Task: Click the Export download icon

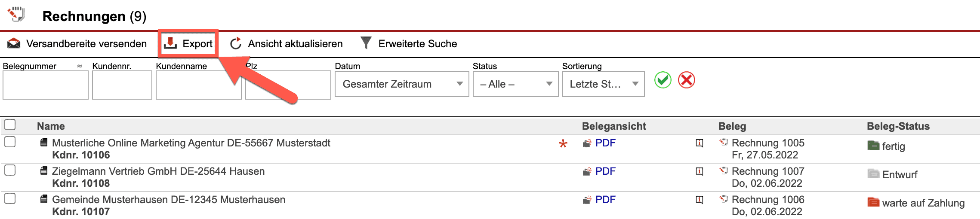Action: click(x=171, y=43)
